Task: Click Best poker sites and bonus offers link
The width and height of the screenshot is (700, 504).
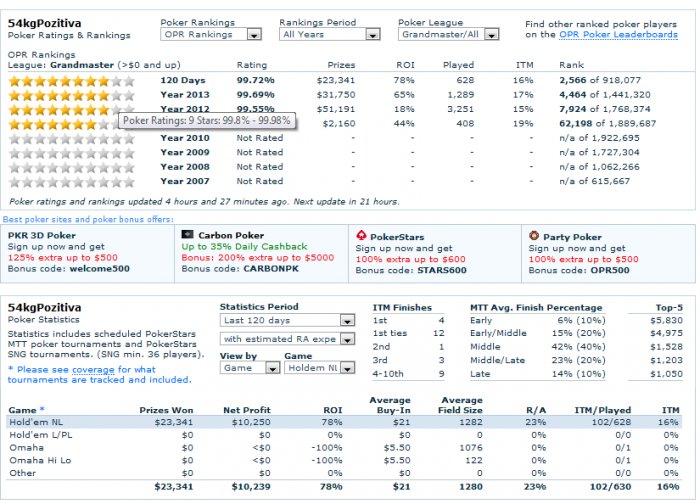Action: (x=88, y=219)
